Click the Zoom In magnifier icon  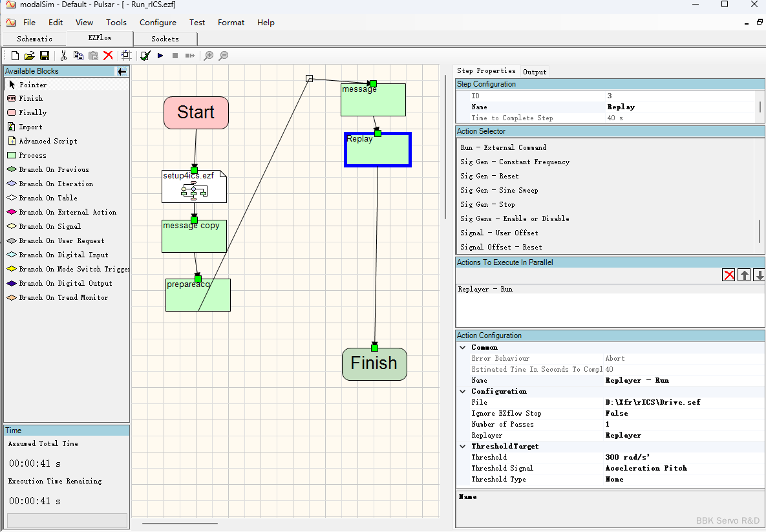tap(209, 56)
